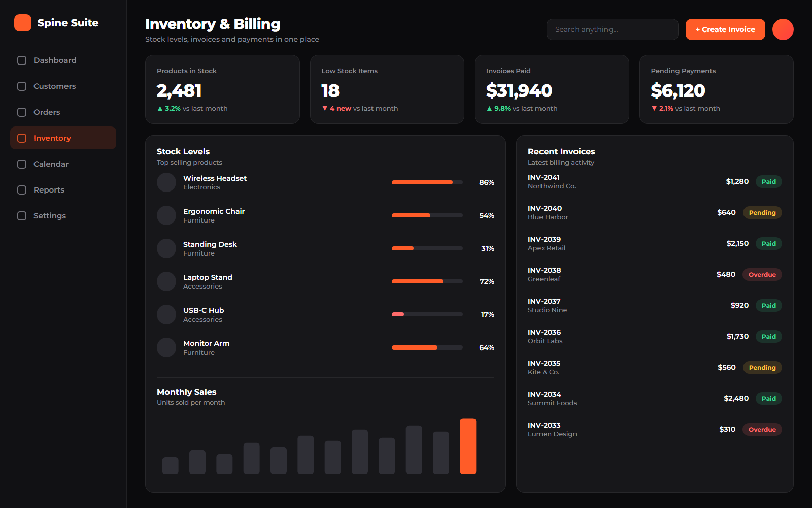The image size is (812, 508).
Task: Click the Monitor Arm product thumbnail
Action: [x=166, y=347]
